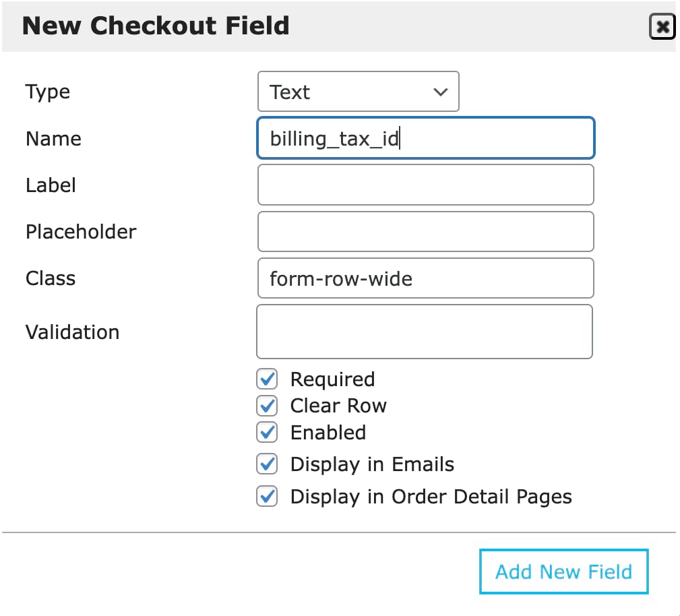
Task: Click the Class input field
Action: tap(425, 278)
